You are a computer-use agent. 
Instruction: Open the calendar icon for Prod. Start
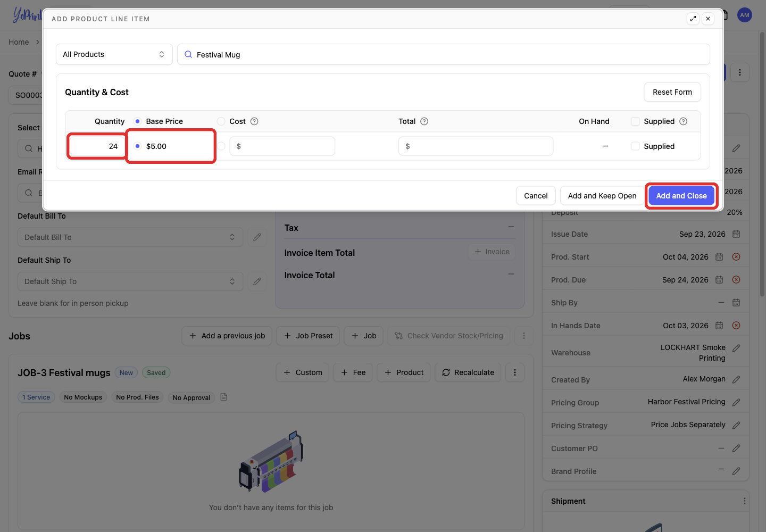click(719, 257)
